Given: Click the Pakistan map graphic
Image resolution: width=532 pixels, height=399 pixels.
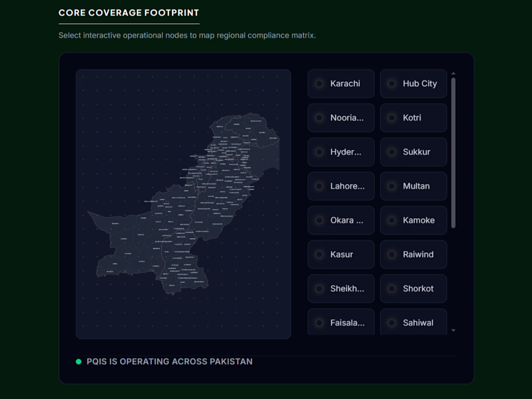Looking at the screenshot, I should pyautogui.click(x=184, y=204).
